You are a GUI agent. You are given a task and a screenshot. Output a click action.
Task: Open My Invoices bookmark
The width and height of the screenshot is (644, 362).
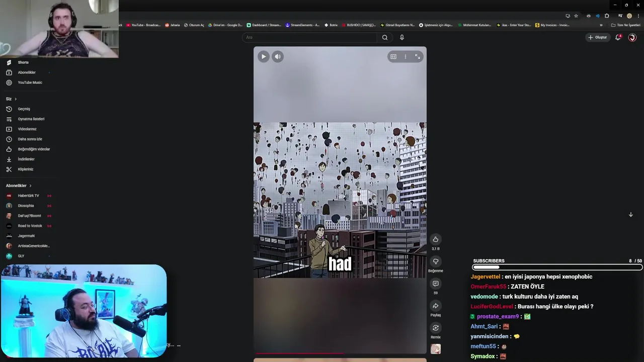[x=552, y=25]
